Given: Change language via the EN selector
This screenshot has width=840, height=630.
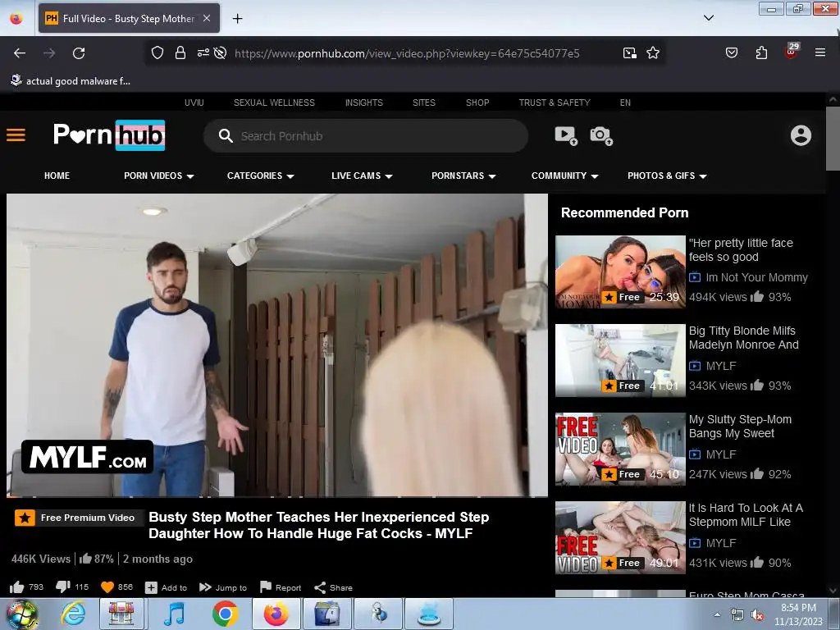Looking at the screenshot, I should (625, 103).
